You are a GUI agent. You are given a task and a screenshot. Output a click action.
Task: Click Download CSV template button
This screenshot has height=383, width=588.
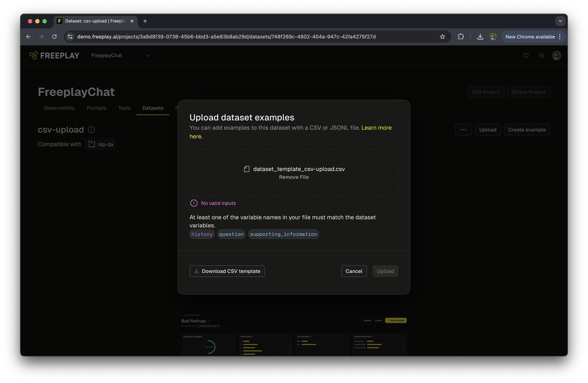[x=227, y=271]
